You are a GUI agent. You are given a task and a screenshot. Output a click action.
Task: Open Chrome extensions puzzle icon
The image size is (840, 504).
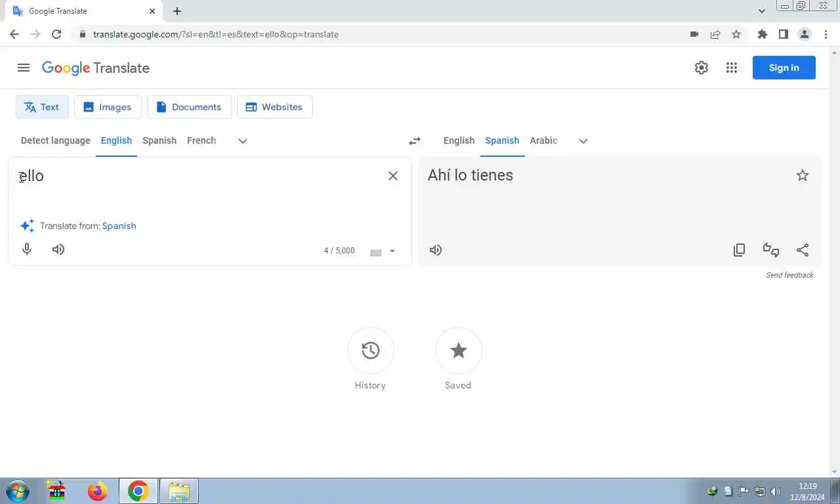pyautogui.click(x=762, y=34)
